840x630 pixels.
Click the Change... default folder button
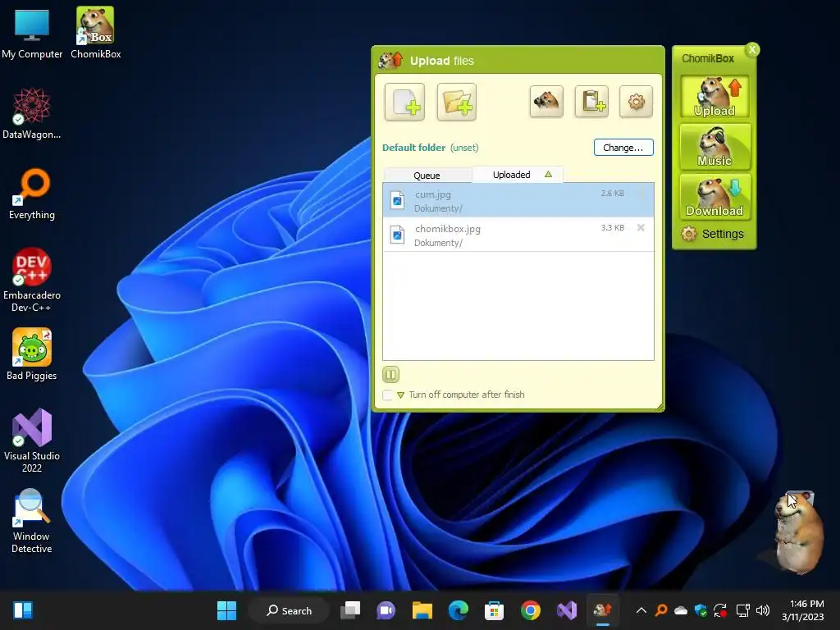coord(623,148)
